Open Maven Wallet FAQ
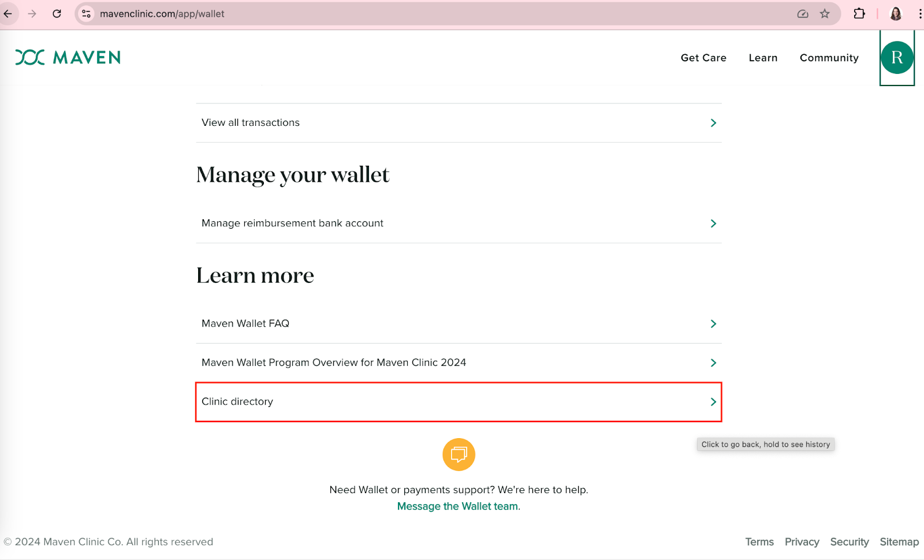Screen dimensions: 924x560 click(x=459, y=324)
